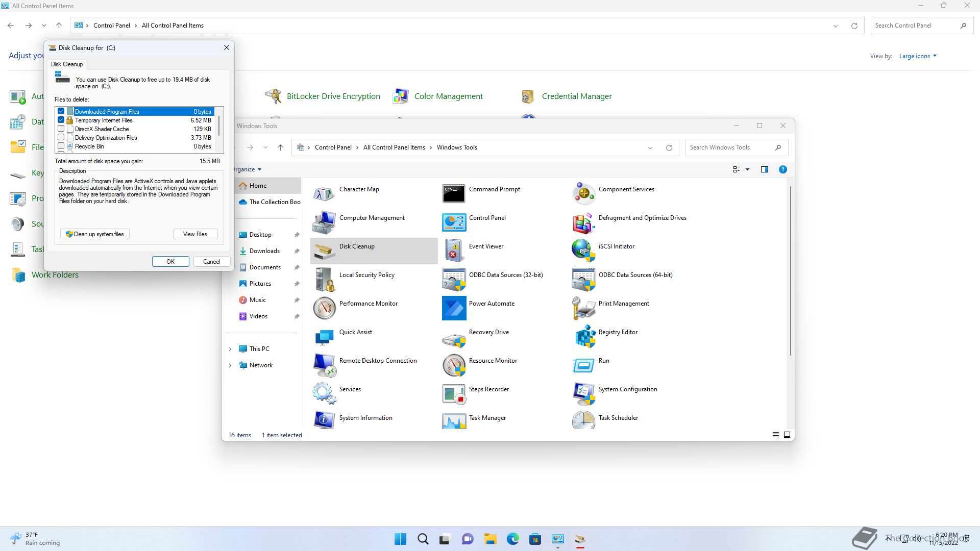Click the Microsoft Edge taskbar icon
This screenshot has height=551, width=980.
[512, 539]
